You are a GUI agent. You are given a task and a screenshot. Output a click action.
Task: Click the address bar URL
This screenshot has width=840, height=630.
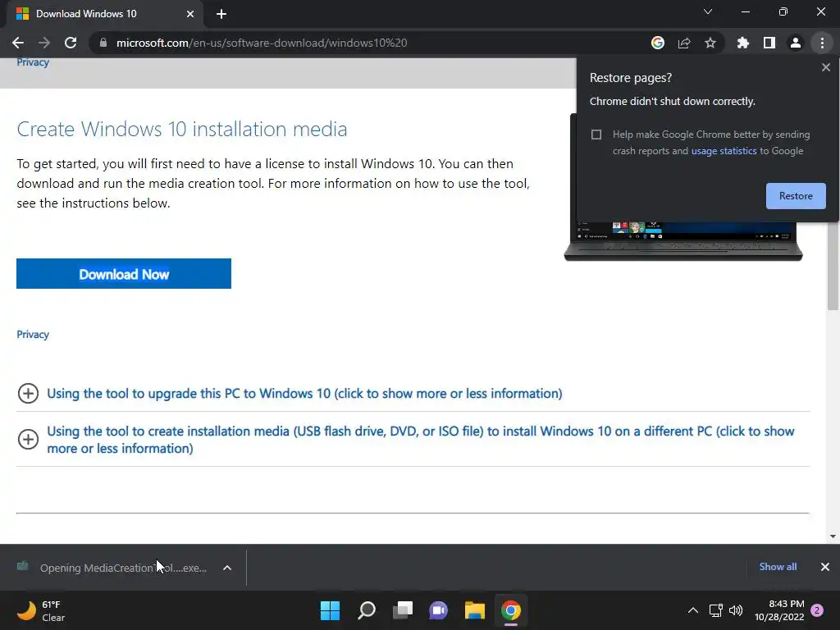pos(262,43)
